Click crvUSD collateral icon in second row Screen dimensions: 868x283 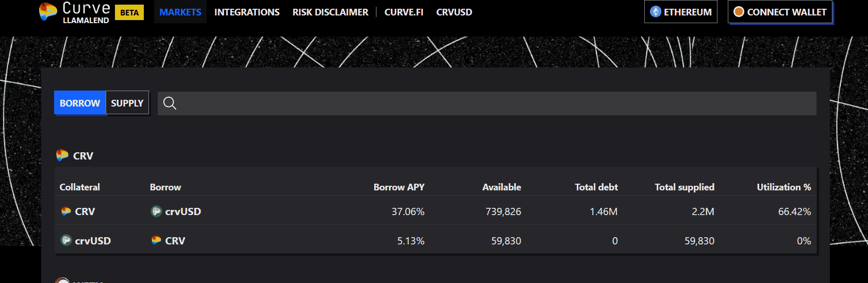66,240
